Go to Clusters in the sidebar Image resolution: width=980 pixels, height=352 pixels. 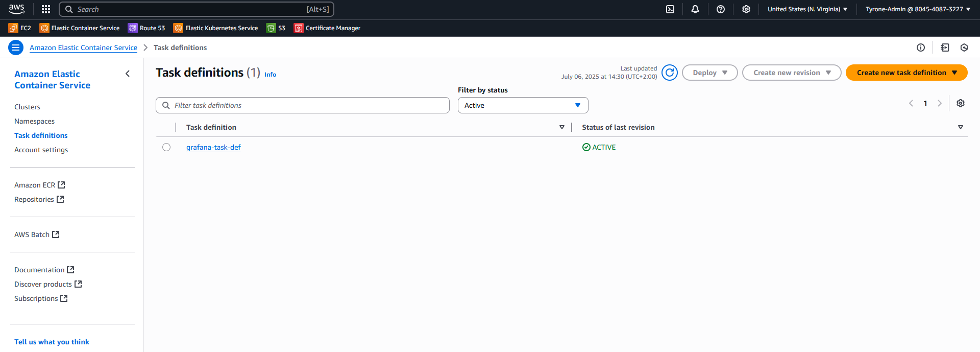(x=27, y=107)
